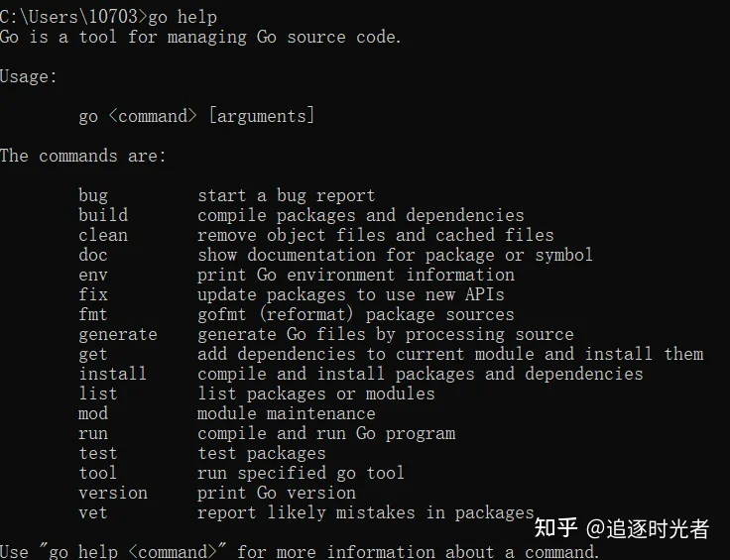
Task: Click the "vet" command name
Action: coord(93,513)
